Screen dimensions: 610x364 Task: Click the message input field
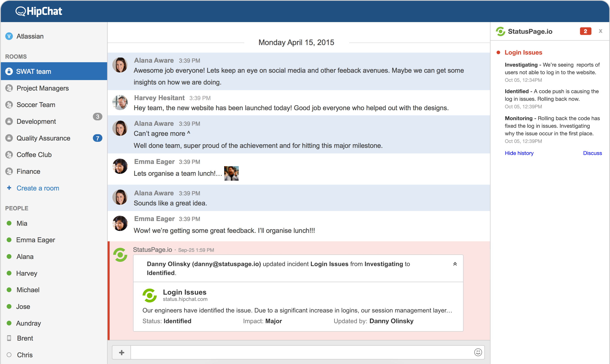pos(302,352)
